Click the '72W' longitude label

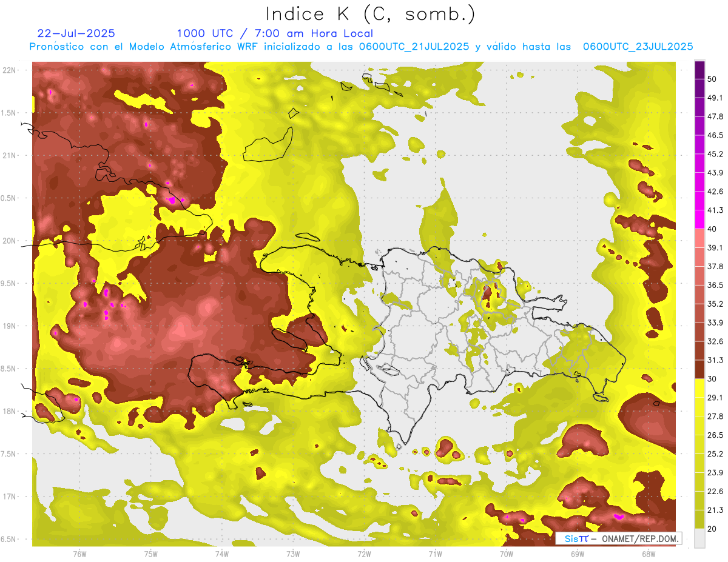pos(364,554)
